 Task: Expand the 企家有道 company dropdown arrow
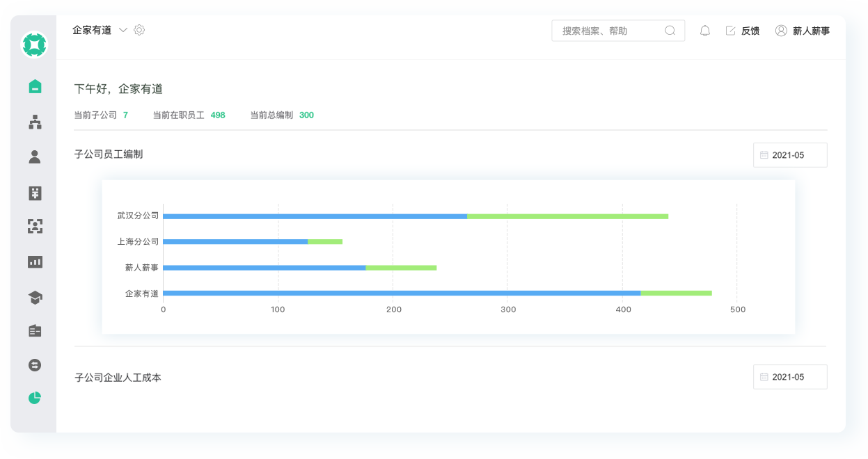[x=123, y=30]
